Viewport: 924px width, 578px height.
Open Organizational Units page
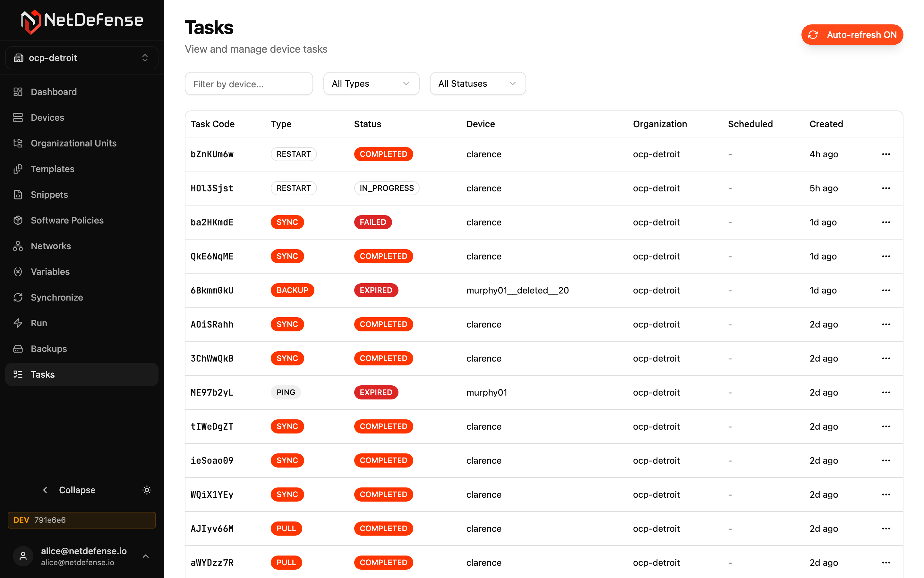tap(82, 143)
